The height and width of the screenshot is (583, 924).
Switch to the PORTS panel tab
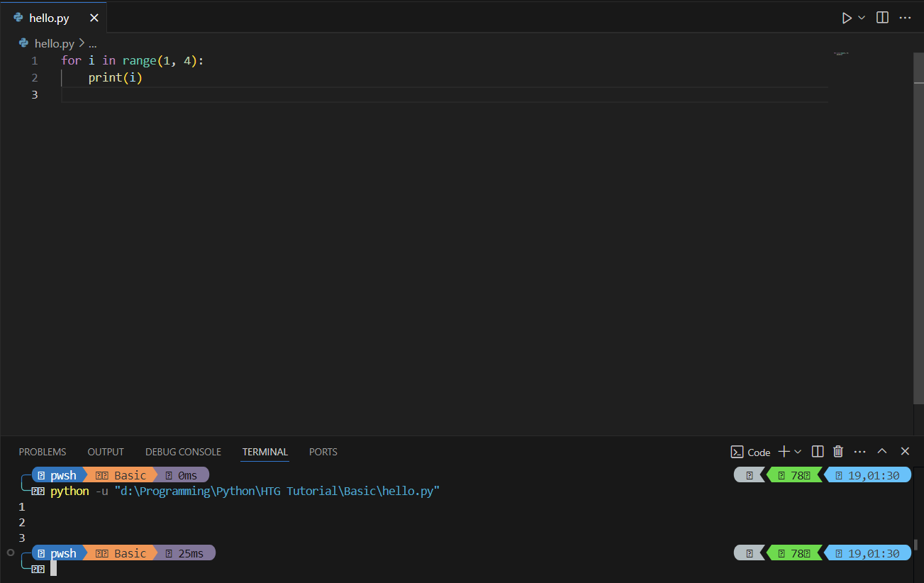coord(323,452)
